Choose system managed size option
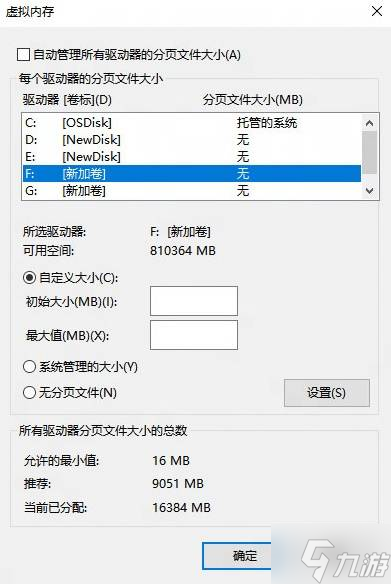391x584 pixels. point(29,367)
